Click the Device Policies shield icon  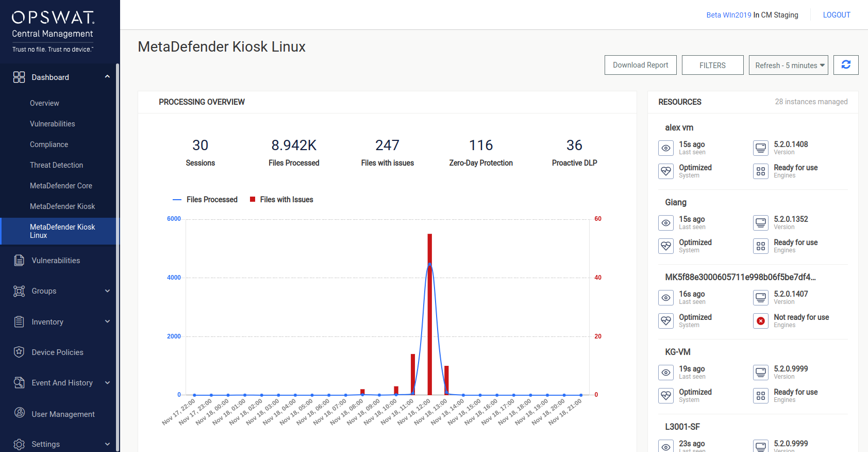point(19,352)
